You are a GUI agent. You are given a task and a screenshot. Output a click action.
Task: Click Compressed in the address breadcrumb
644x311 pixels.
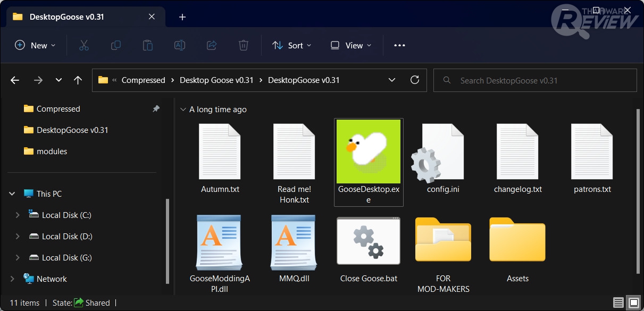(x=143, y=80)
